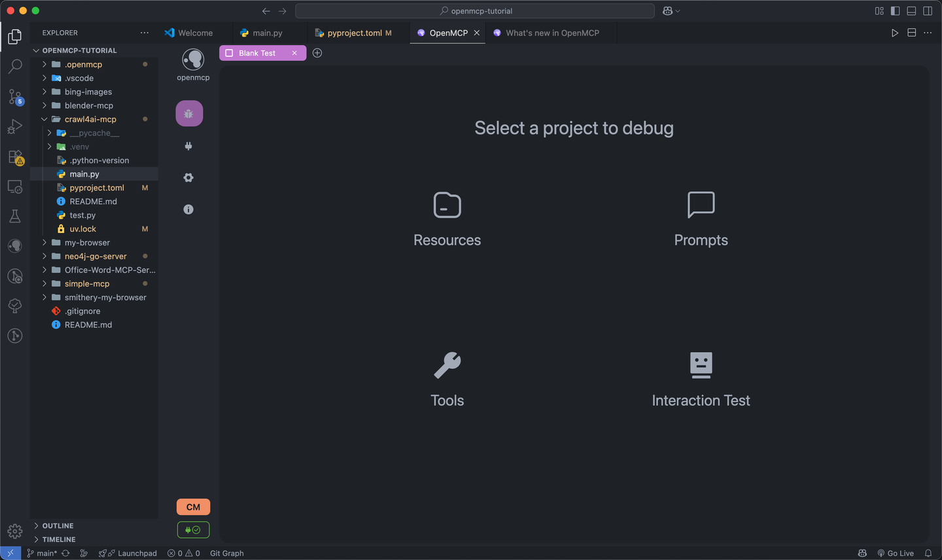Open the Prompts debug project
The width and height of the screenshot is (942, 560).
(x=701, y=220)
